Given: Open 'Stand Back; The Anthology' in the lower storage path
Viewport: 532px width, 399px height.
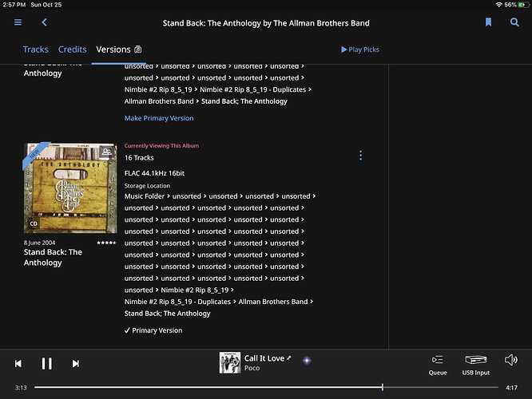Looking at the screenshot, I should 167,314.
